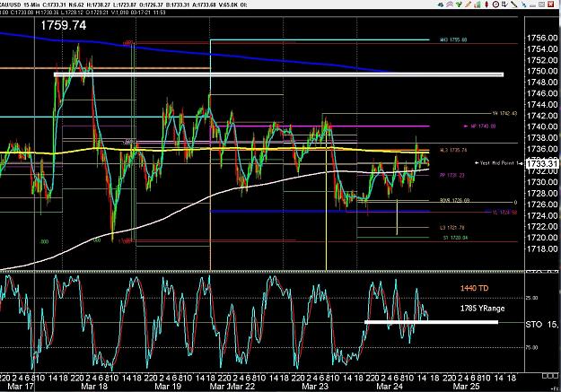Screen dimensions: 561x392
Task: Click the XAU/USD 15-Min symbol title
Action: [19, 4]
